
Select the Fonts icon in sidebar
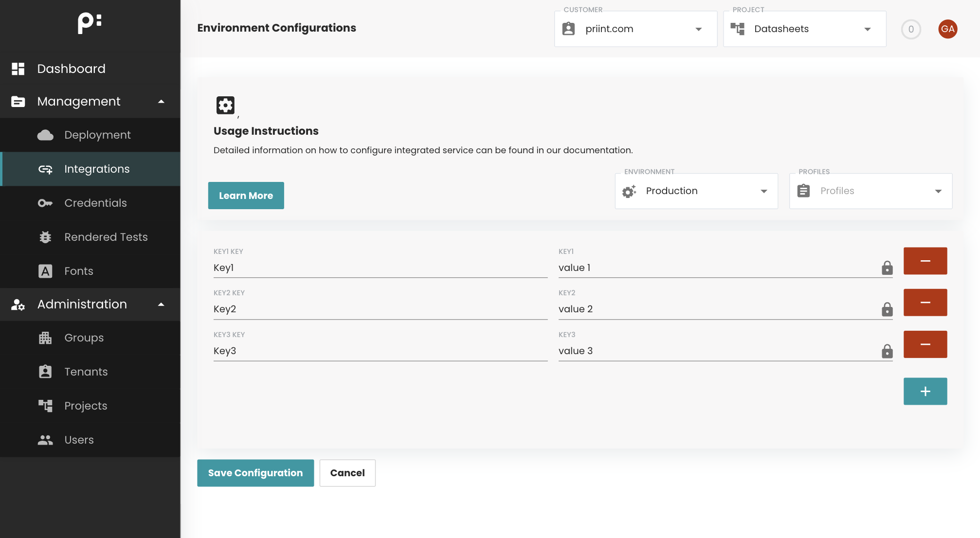tap(45, 271)
